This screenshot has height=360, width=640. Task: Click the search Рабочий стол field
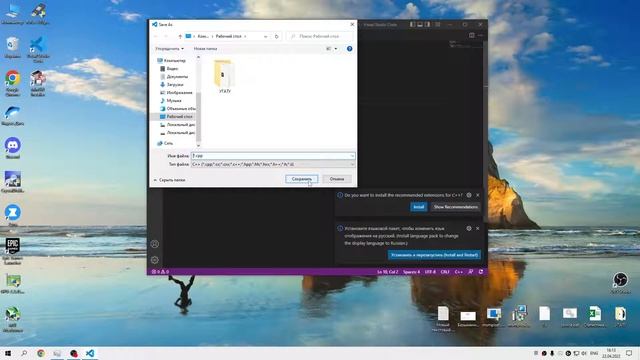coord(320,36)
